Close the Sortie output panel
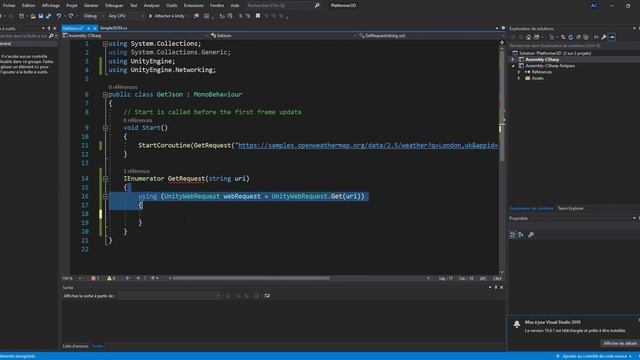The width and height of the screenshot is (640, 360). [x=502, y=287]
